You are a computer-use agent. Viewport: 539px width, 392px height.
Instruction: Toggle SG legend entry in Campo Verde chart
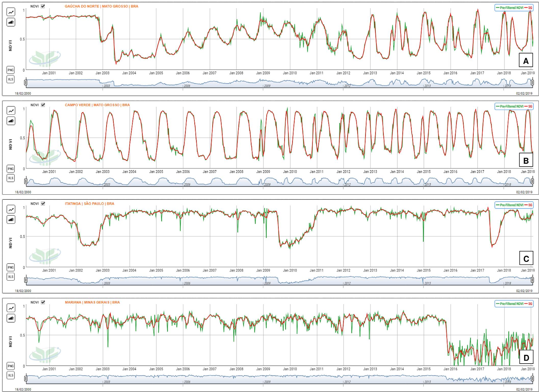click(x=530, y=106)
